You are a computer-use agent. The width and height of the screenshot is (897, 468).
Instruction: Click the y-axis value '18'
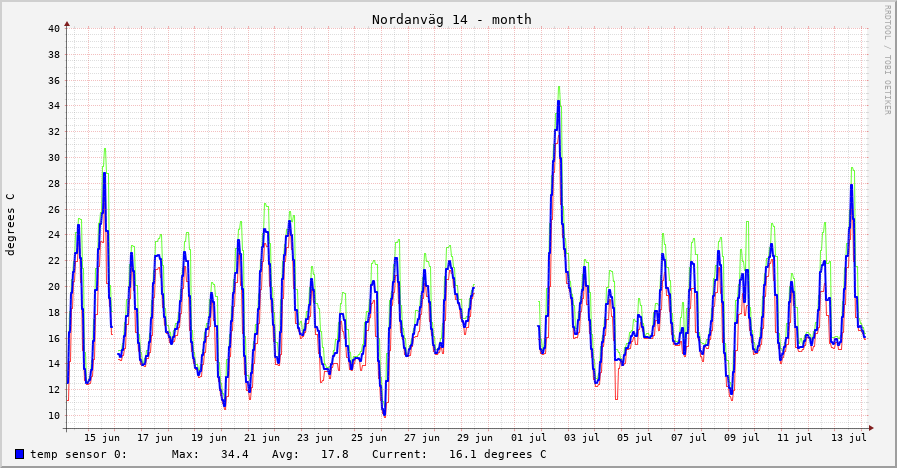(x=54, y=313)
